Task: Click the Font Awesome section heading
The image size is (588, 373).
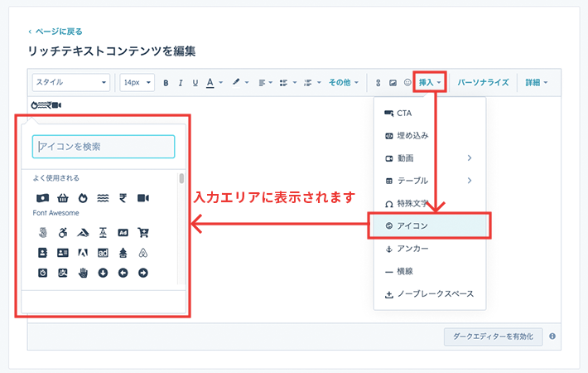Action: click(55, 213)
